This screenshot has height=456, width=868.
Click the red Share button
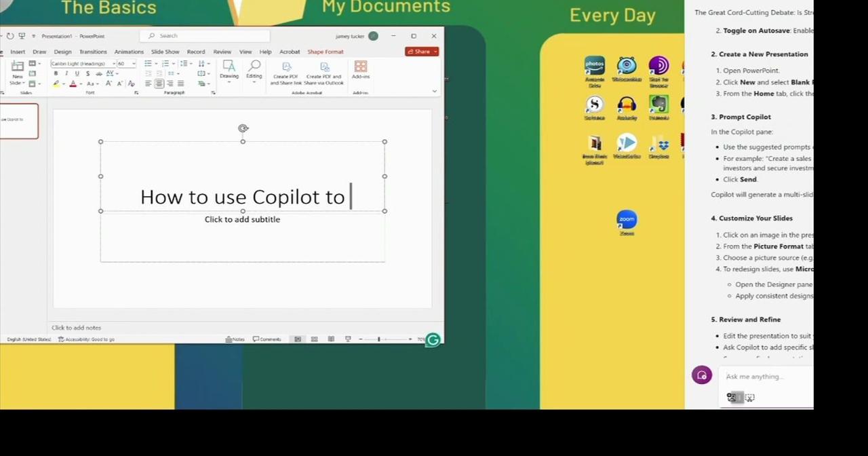point(420,52)
